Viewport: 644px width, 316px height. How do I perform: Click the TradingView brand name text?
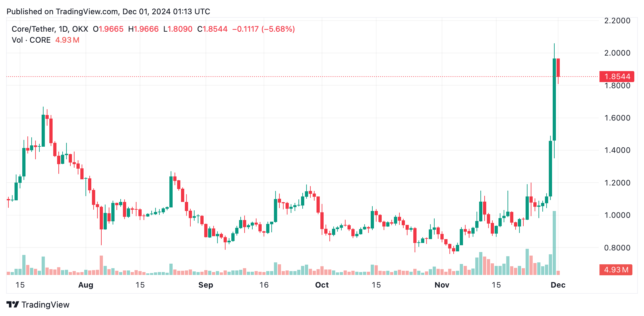45,305
